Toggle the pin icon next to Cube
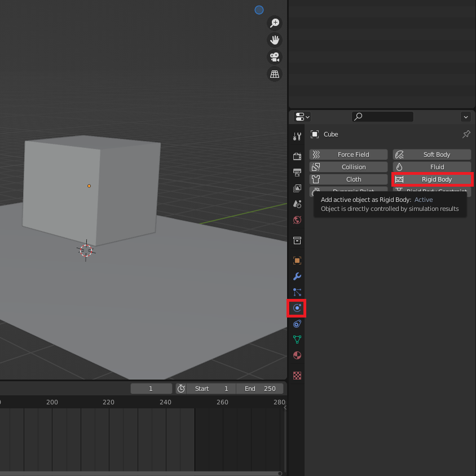The image size is (476, 476). [466, 134]
